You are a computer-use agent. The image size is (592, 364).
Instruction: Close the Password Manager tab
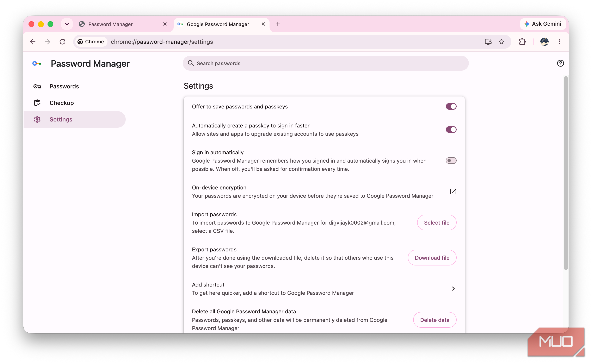pyautogui.click(x=165, y=24)
